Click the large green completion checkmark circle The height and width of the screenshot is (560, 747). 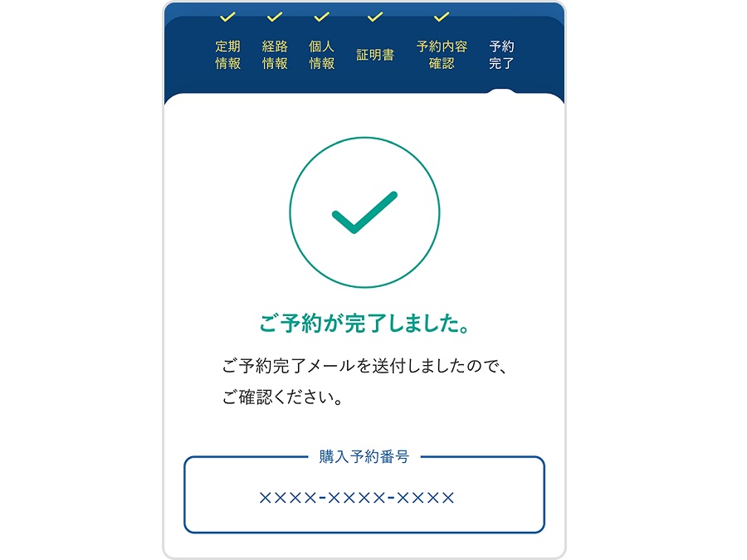[x=364, y=212]
